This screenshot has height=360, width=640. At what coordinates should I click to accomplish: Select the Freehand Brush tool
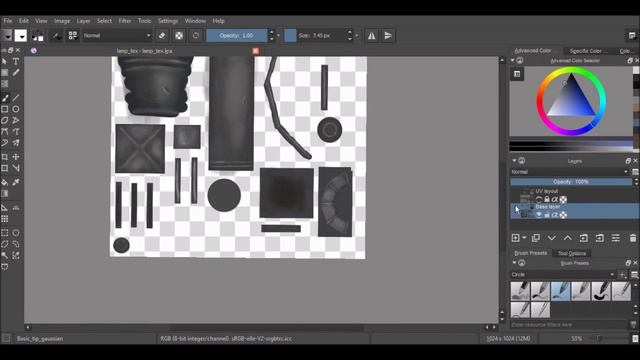pyautogui.click(x=5, y=98)
